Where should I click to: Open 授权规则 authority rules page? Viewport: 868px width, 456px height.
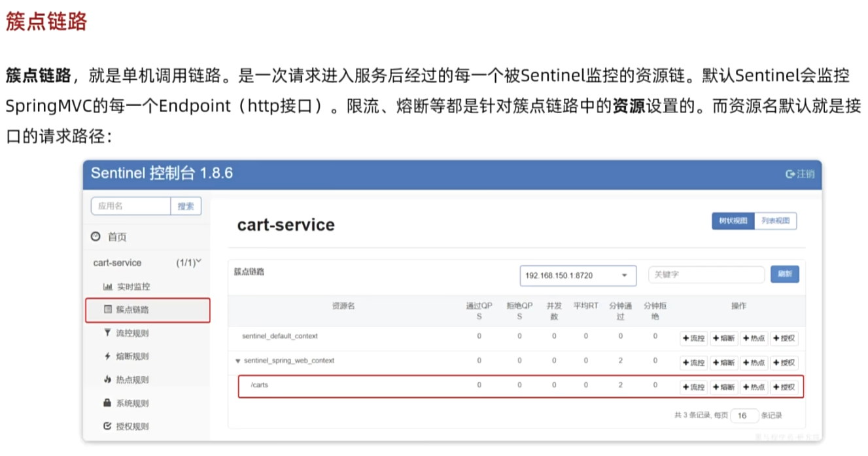click(x=126, y=426)
